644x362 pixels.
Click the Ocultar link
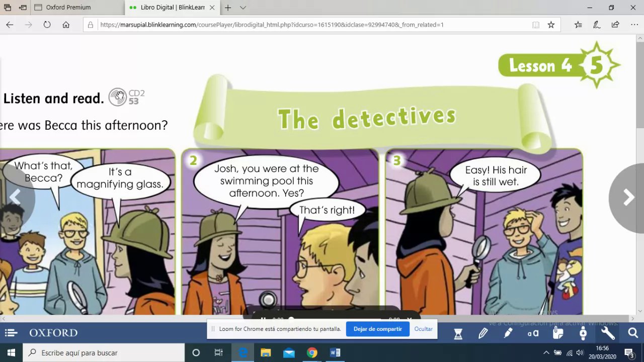[423, 329]
